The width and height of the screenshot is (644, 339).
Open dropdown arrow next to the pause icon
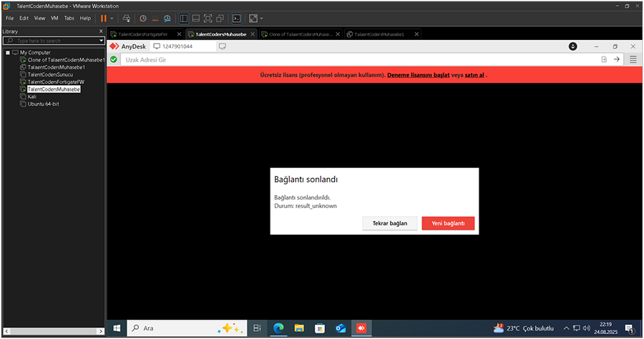click(112, 19)
